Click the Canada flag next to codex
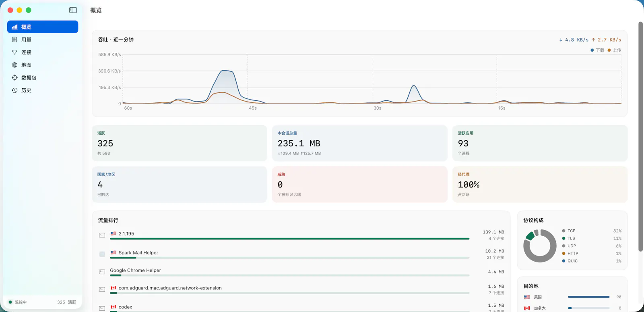This screenshot has width=644, height=312. point(114,307)
